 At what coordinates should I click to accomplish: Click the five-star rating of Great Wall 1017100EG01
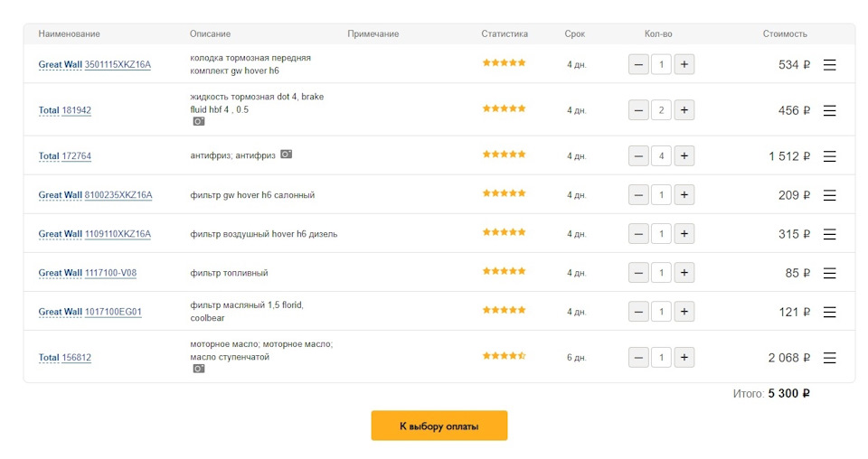(504, 310)
